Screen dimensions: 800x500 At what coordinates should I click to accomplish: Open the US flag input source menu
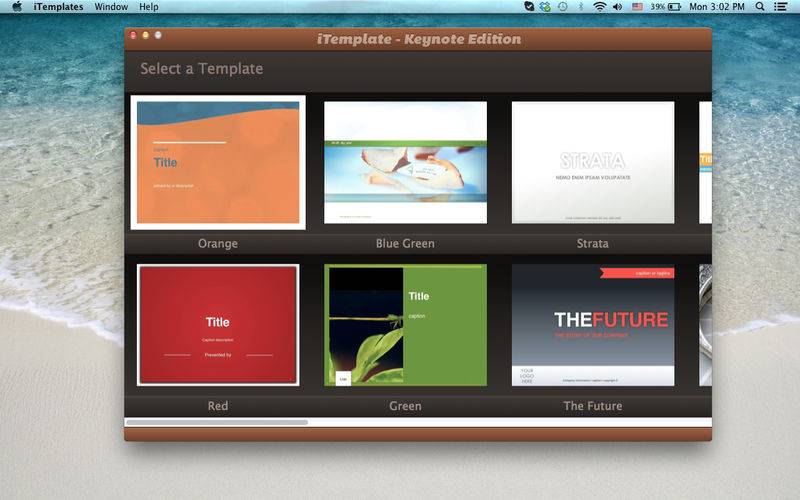click(637, 7)
